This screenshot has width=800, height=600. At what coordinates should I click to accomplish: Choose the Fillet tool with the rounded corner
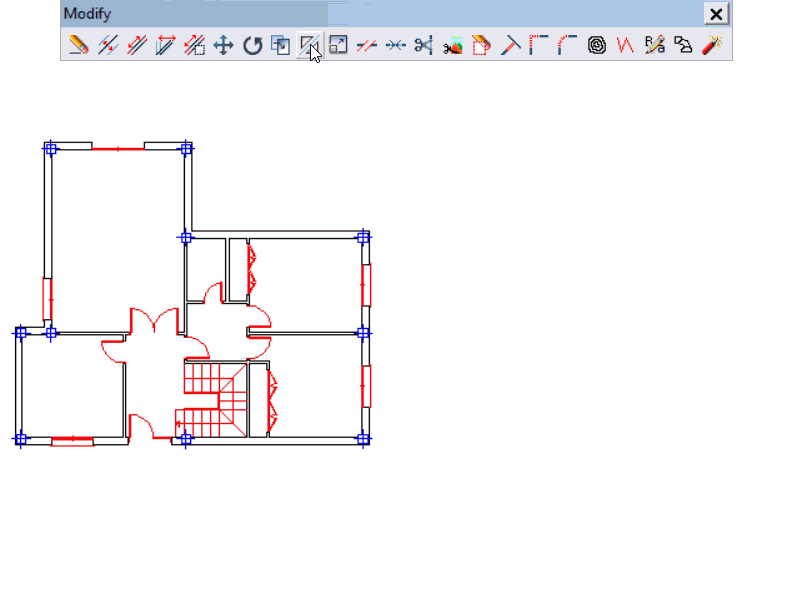point(568,45)
